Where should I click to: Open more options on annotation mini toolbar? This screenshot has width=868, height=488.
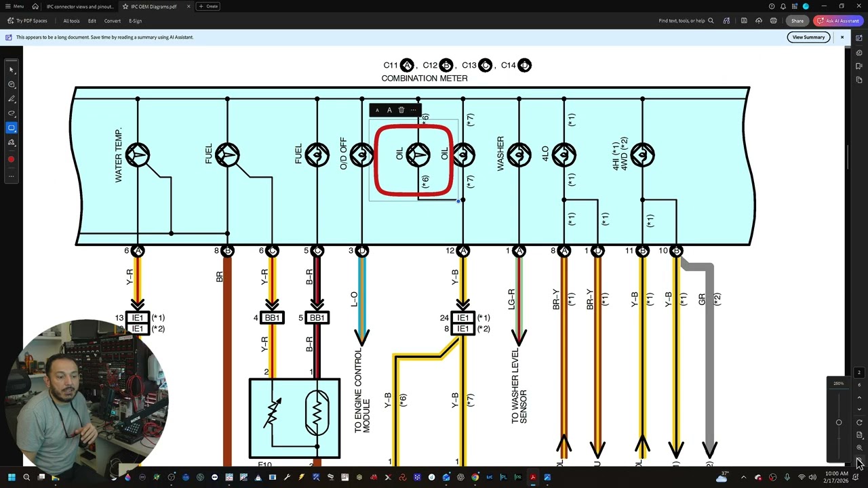pyautogui.click(x=413, y=110)
